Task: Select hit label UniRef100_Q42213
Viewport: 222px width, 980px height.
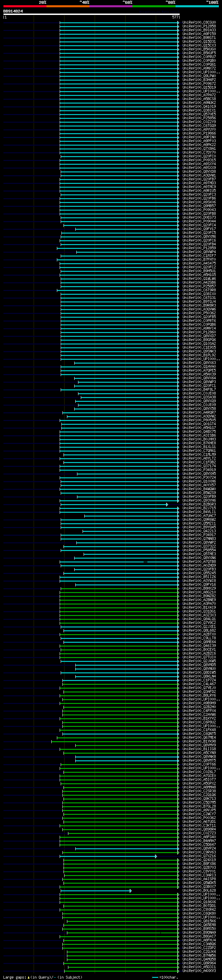Action: point(199,531)
